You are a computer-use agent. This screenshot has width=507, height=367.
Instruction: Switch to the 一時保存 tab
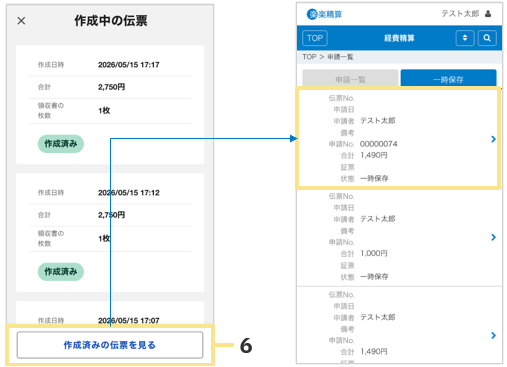(x=448, y=79)
